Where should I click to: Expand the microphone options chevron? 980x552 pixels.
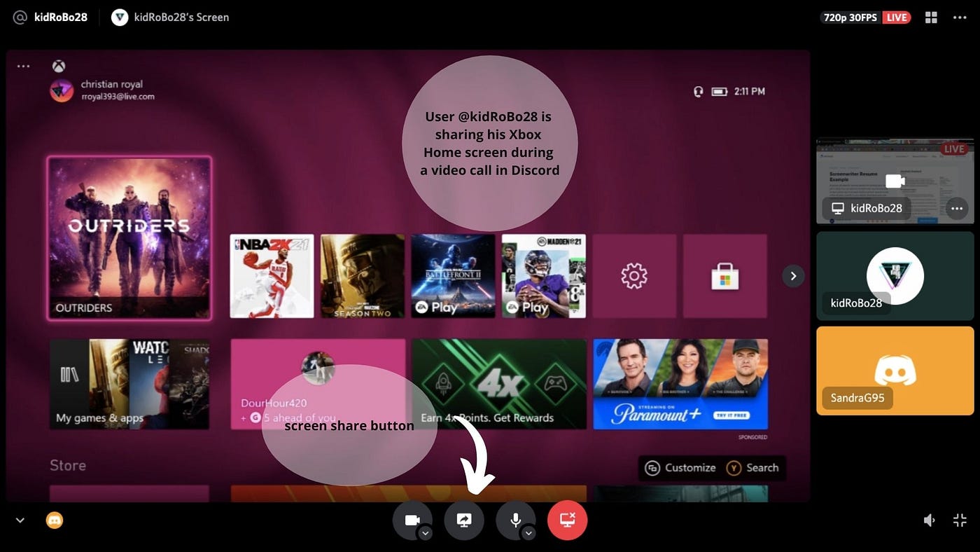click(x=530, y=533)
